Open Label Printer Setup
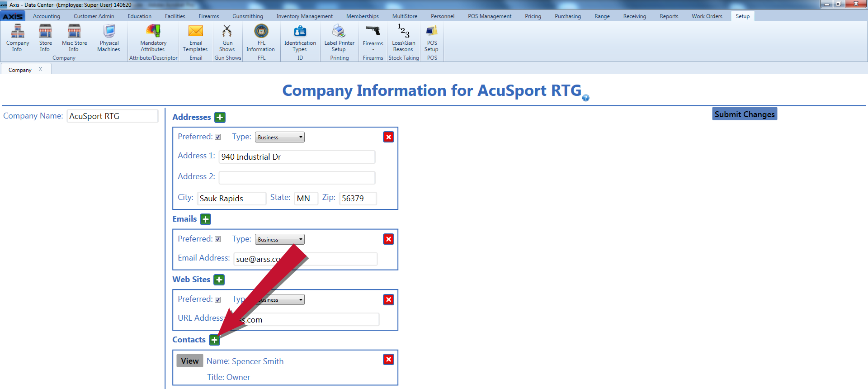This screenshot has width=868, height=389. tap(339, 38)
